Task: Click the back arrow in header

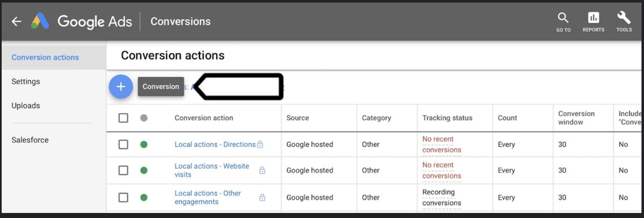Action: 16,21
